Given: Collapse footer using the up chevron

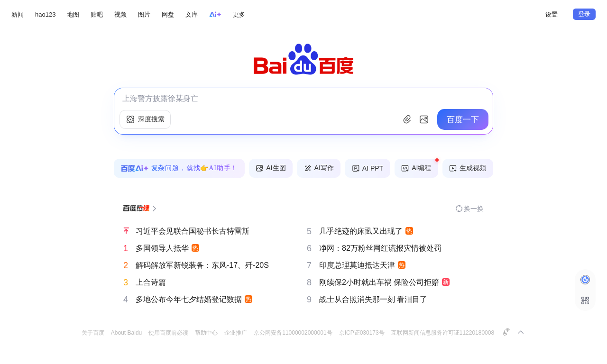Looking at the screenshot, I should (521, 332).
